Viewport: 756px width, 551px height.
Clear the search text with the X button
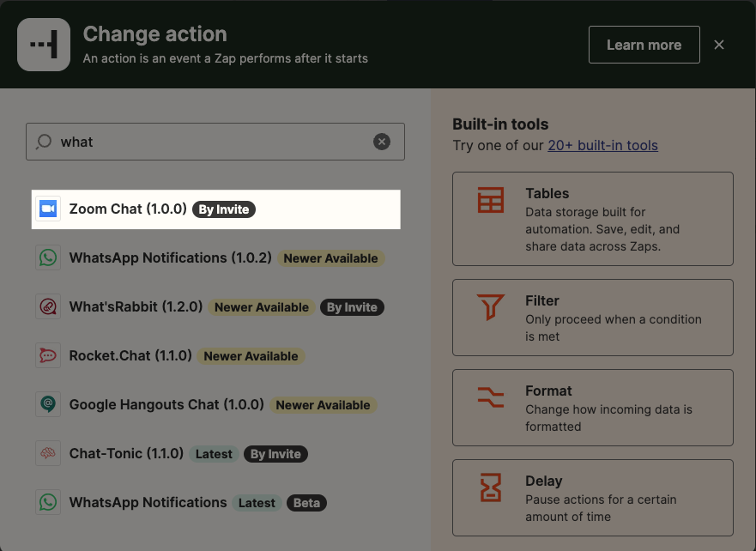[382, 142]
